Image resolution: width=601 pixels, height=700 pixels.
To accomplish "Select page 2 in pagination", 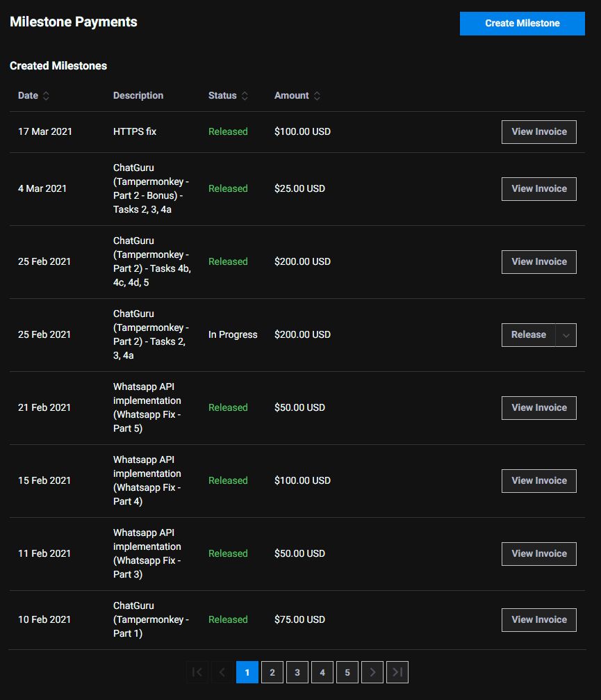I will point(272,672).
